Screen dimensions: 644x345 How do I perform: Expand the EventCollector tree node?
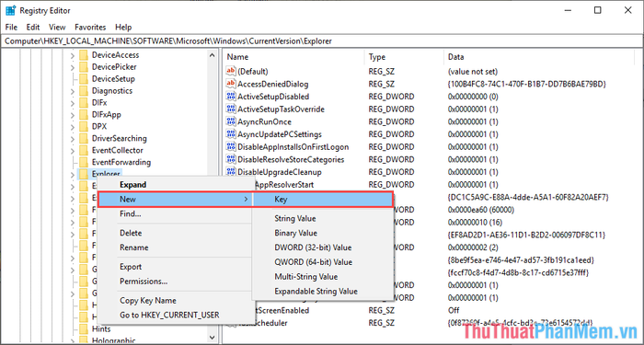pyautogui.click(x=73, y=150)
